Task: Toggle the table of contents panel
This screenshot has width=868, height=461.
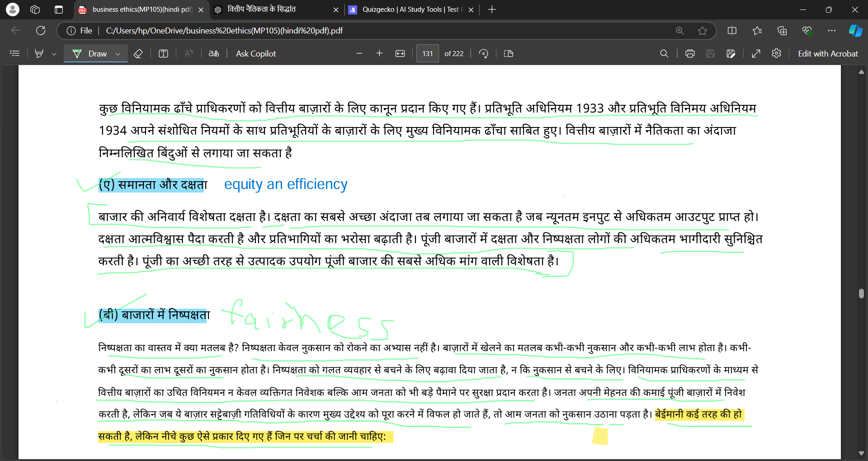Action: tap(15, 53)
